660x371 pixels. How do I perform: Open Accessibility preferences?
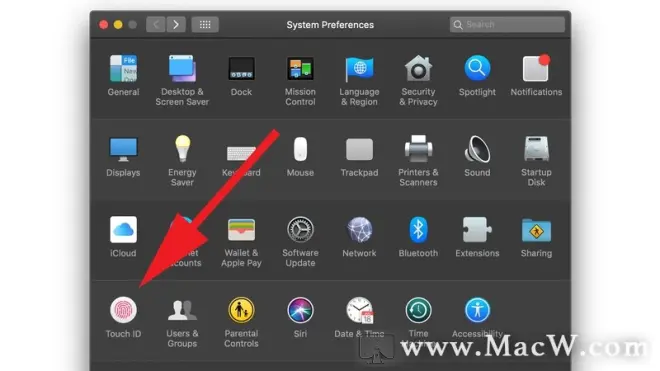tap(477, 310)
